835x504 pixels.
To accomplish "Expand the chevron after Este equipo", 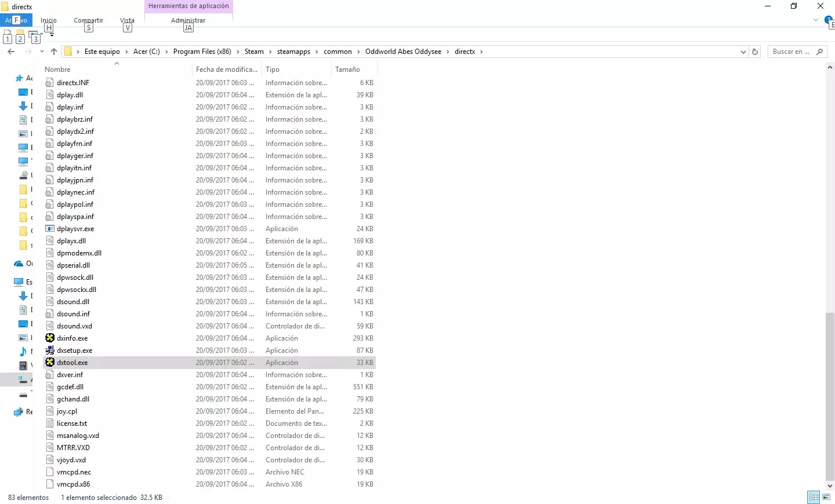I will click(x=126, y=52).
